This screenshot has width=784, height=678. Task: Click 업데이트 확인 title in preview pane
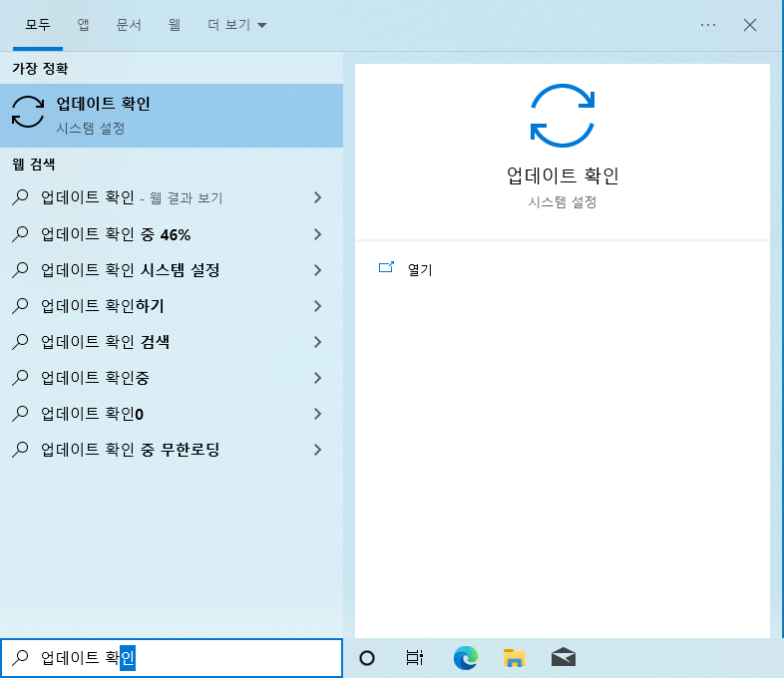(563, 175)
